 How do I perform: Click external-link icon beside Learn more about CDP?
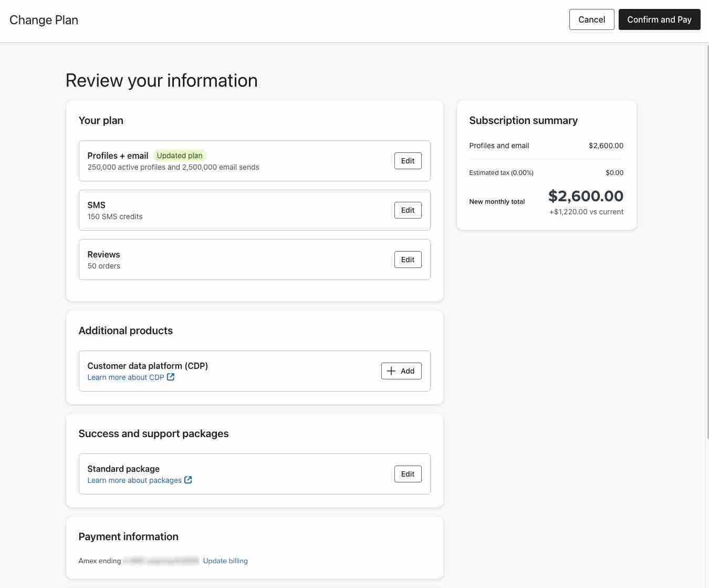pos(171,377)
